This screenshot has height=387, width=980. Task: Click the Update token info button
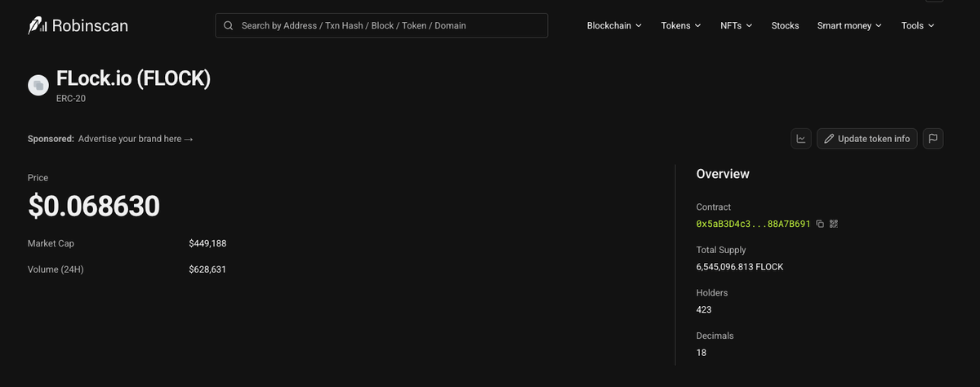coord(867,139)
